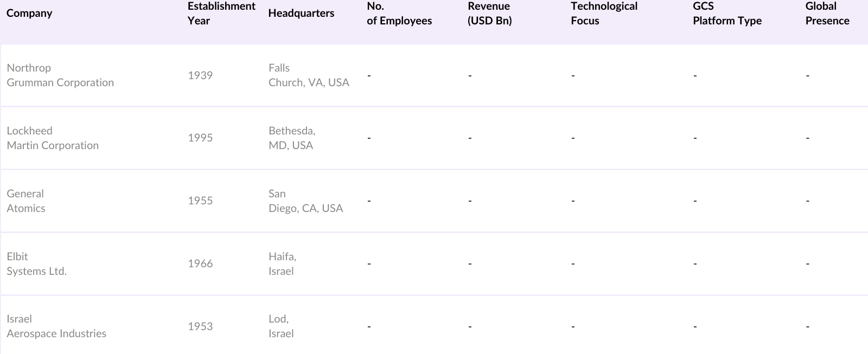Click the Haifa, Israel headquarters cell
The width and height of the screenshot is (868, 354).
tap(282, 264)
